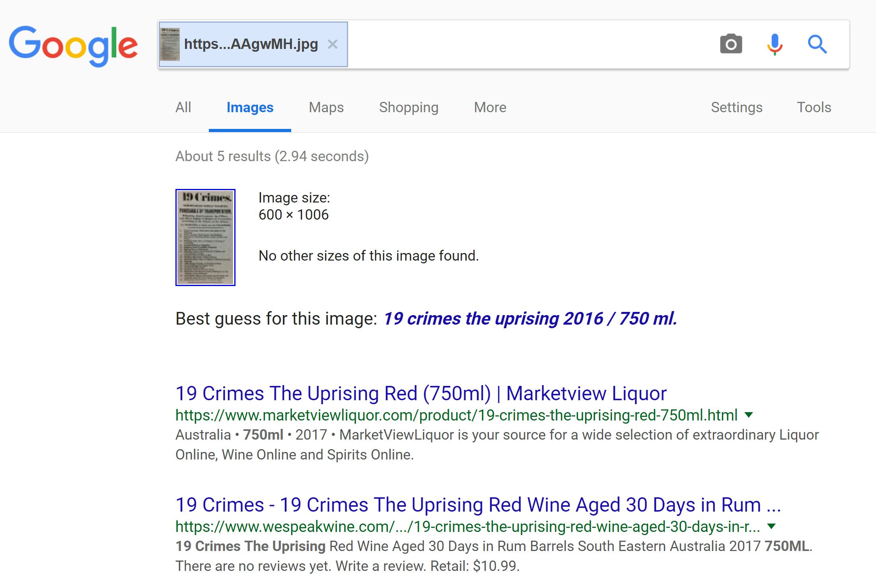Click the small image thumbnail in search box
This screenshot has width=876, height=588.
click(170, 44)
